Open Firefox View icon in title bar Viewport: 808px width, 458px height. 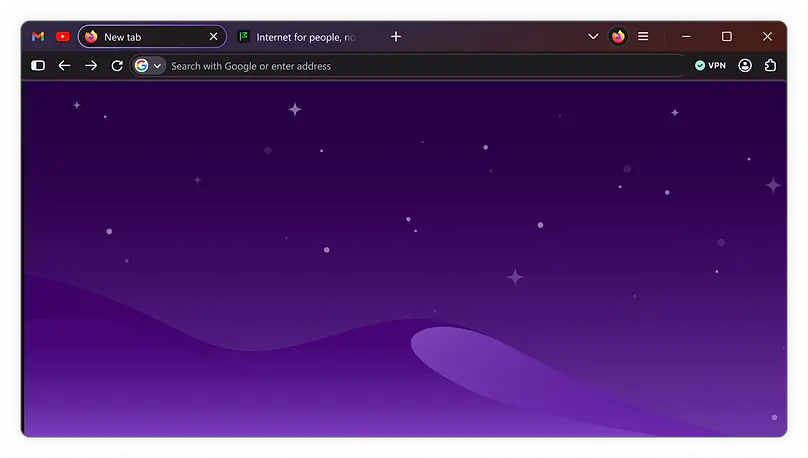coord(618,37)
